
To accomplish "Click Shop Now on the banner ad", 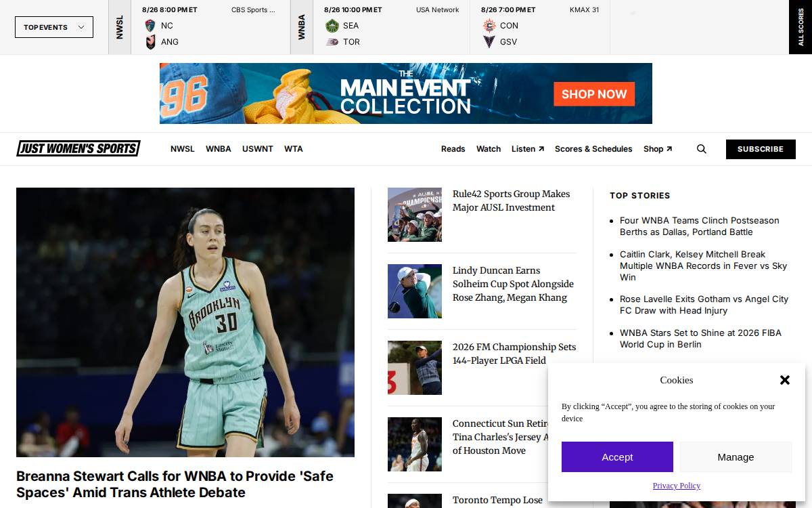I will 594,94.
